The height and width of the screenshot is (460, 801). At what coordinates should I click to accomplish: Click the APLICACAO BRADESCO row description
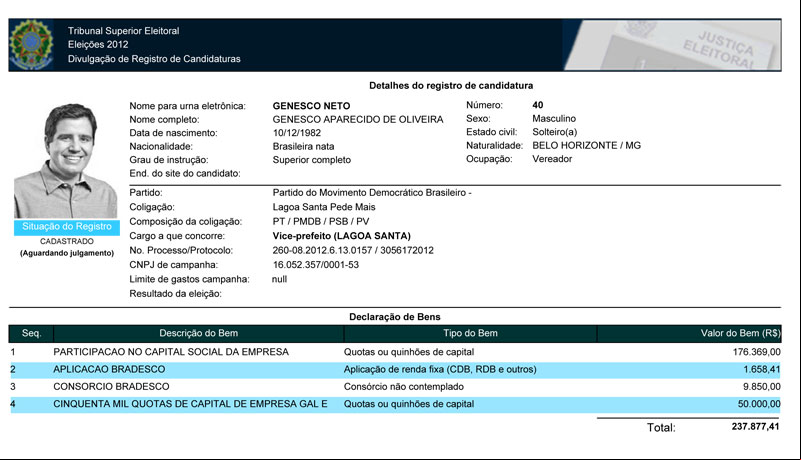pyautogui.click(x=109, y=369)
